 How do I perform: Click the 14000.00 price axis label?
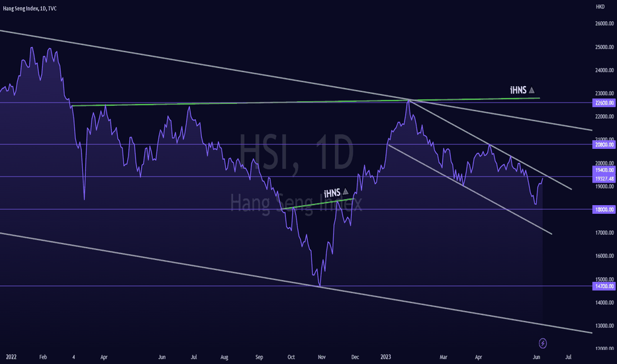[x=604, y=302]
